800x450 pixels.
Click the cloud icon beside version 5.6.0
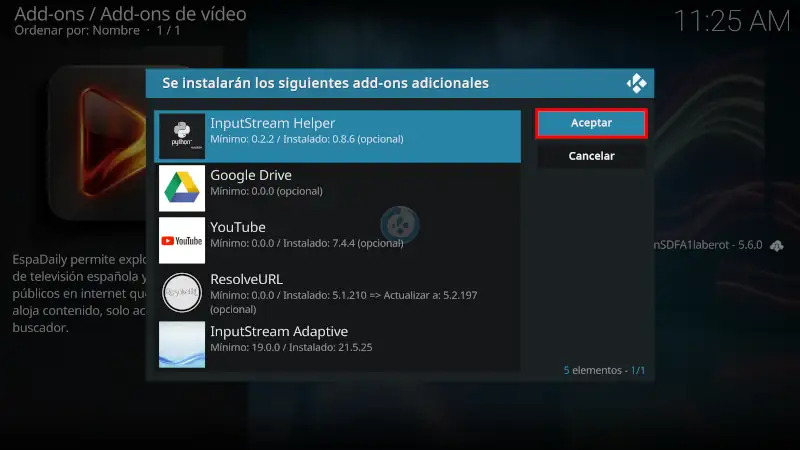point(777,245)
